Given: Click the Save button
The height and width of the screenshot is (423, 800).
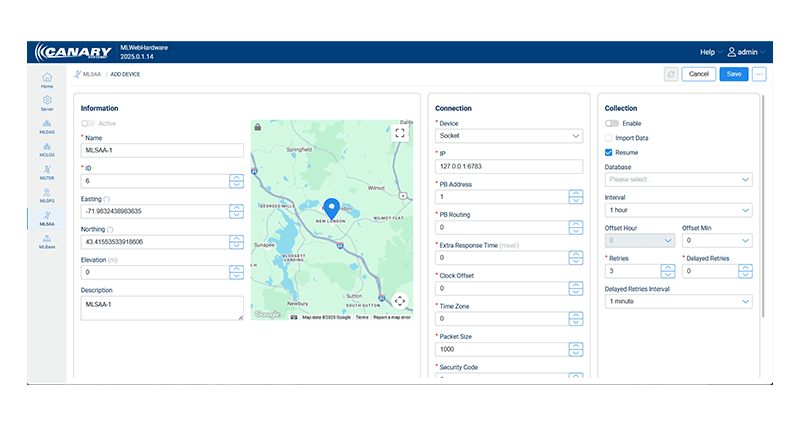Looking at the screenshot, I should coord(734,74).
